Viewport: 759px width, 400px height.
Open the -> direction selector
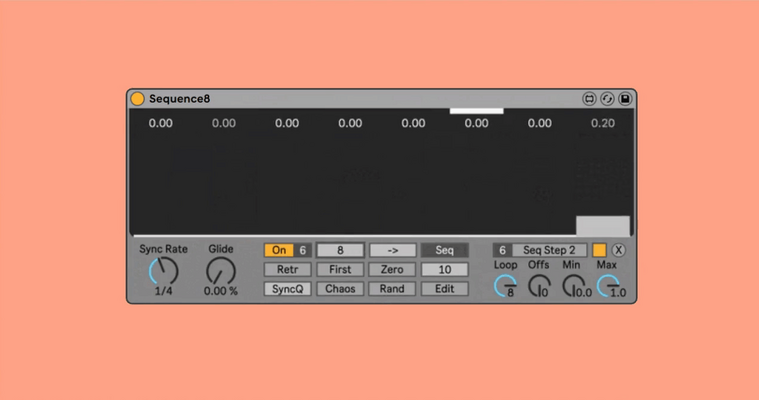tap(393, 250)
